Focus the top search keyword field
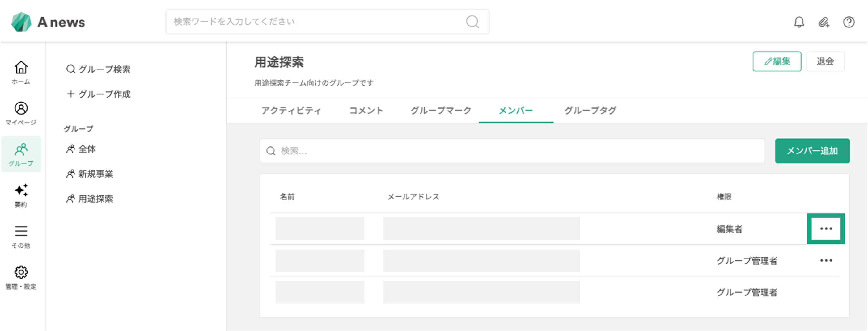The height and width of the screenshot is (331, 868). [x=327, y=22]
